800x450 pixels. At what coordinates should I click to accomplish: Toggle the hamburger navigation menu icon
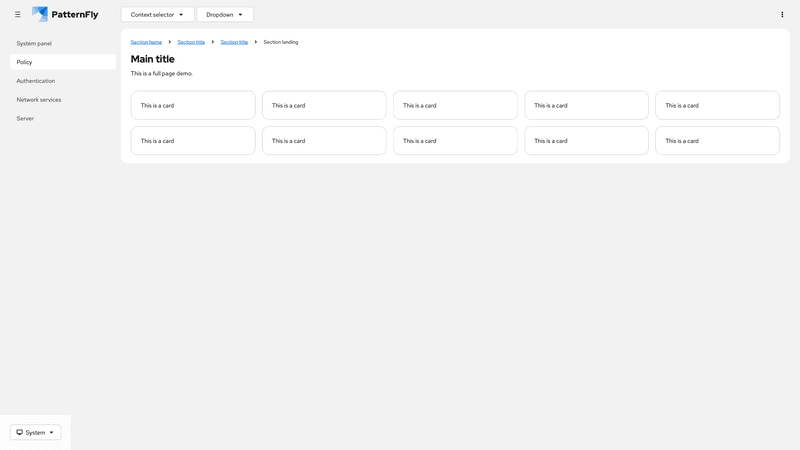(17, 15)
